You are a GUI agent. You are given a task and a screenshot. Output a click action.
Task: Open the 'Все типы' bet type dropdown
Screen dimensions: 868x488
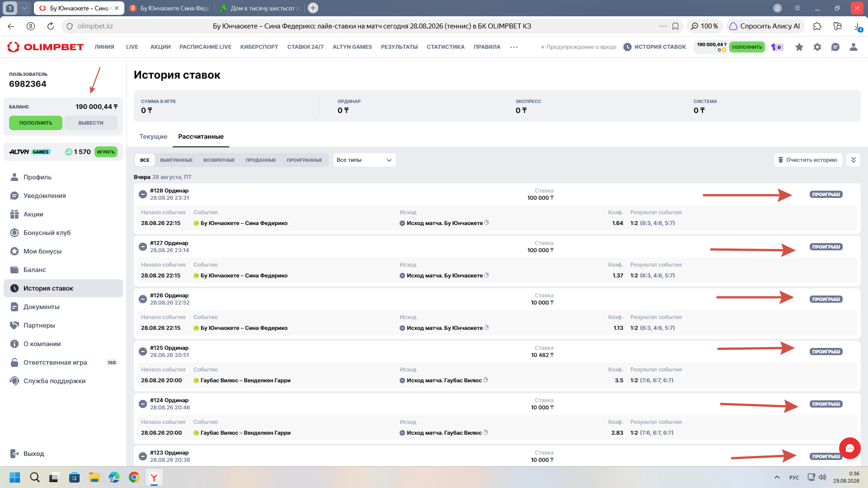click(x=364, y=160)
